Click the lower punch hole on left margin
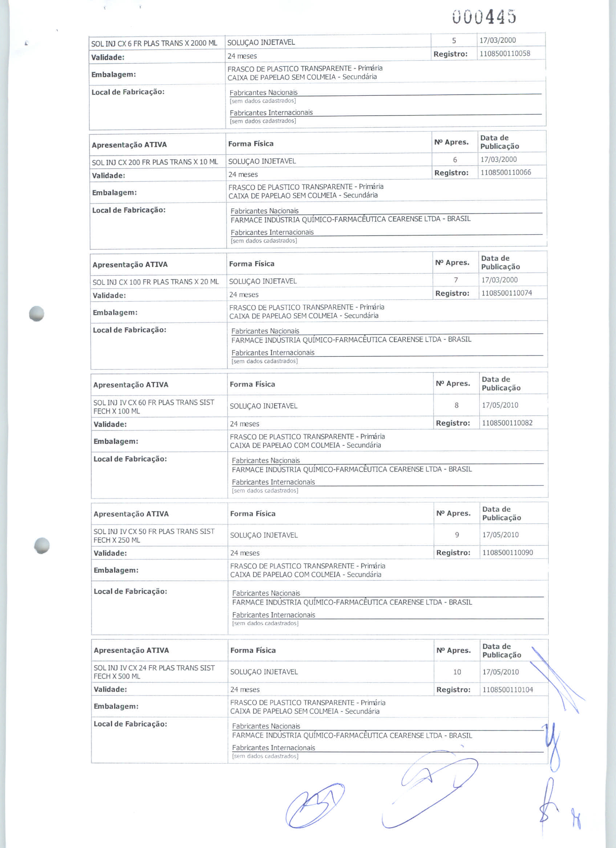 (41, 546)
